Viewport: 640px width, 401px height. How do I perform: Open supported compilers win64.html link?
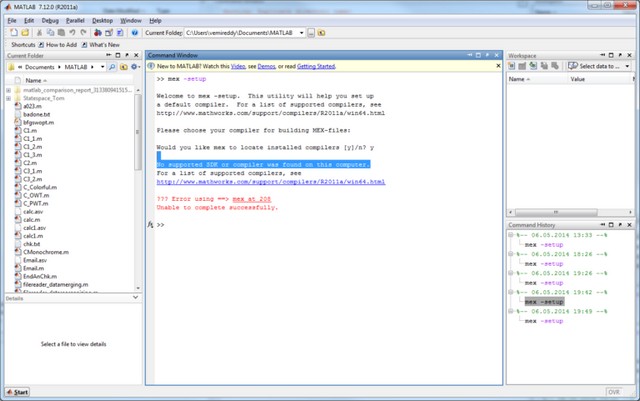click(x=271, y=182)
